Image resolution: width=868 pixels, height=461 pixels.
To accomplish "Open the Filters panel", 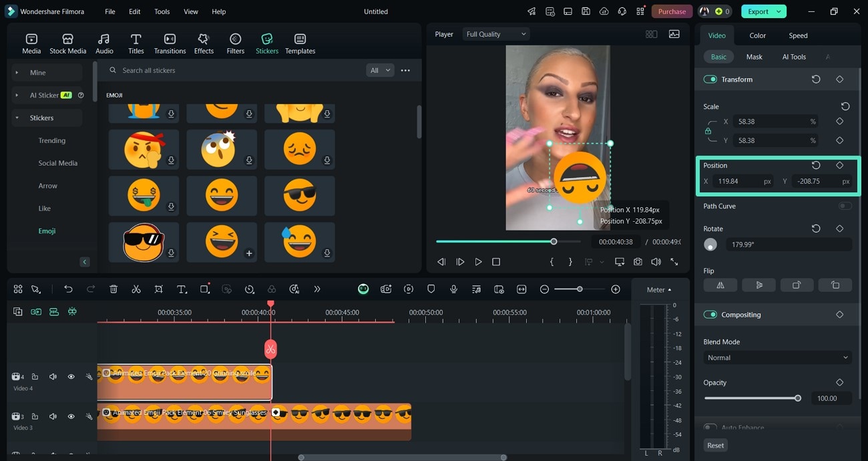I will pos(235,43).
